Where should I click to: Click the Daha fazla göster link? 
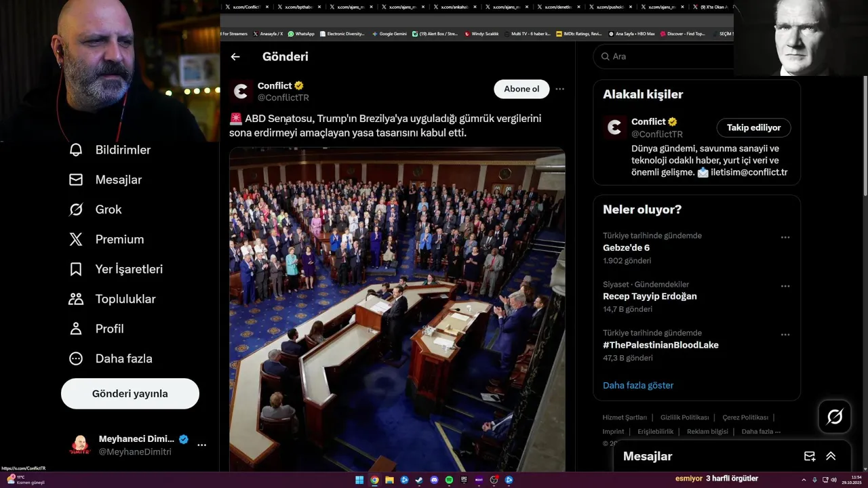tap(638, 385)
